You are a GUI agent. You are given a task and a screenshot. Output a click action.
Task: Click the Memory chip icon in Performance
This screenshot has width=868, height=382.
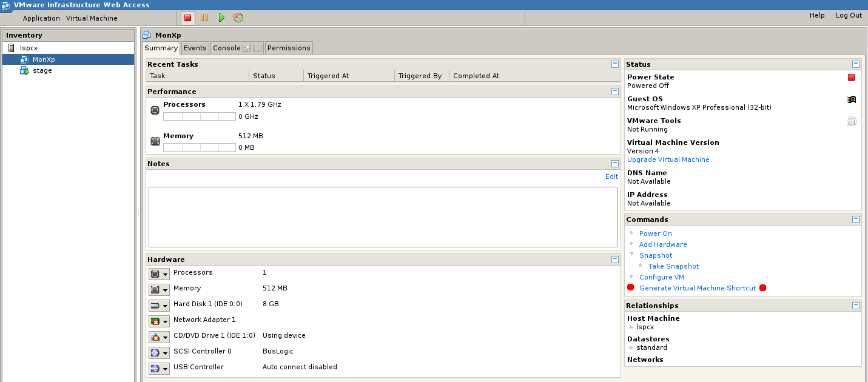click(x=155, y=141)
